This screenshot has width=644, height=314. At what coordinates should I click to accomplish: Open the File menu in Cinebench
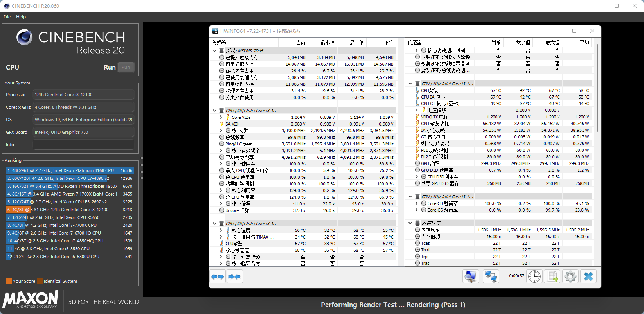click(x=7, y=17)
